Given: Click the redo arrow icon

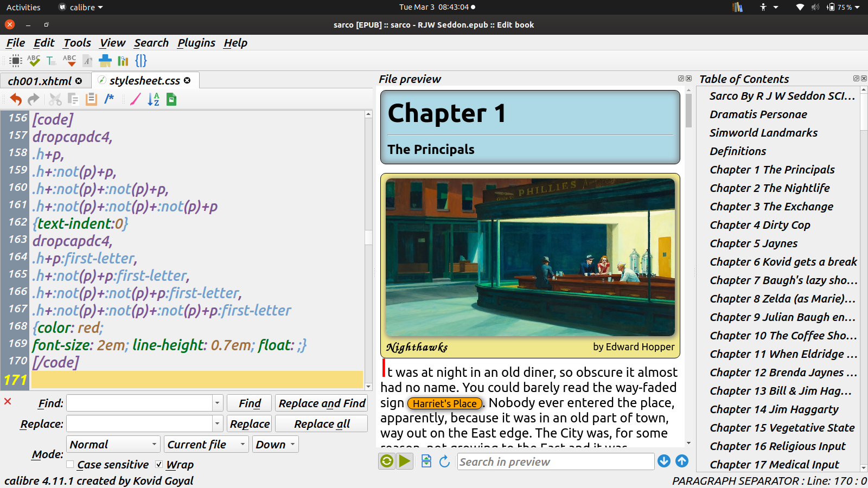Looking at the screenshot, I should (x=34, y=99).
